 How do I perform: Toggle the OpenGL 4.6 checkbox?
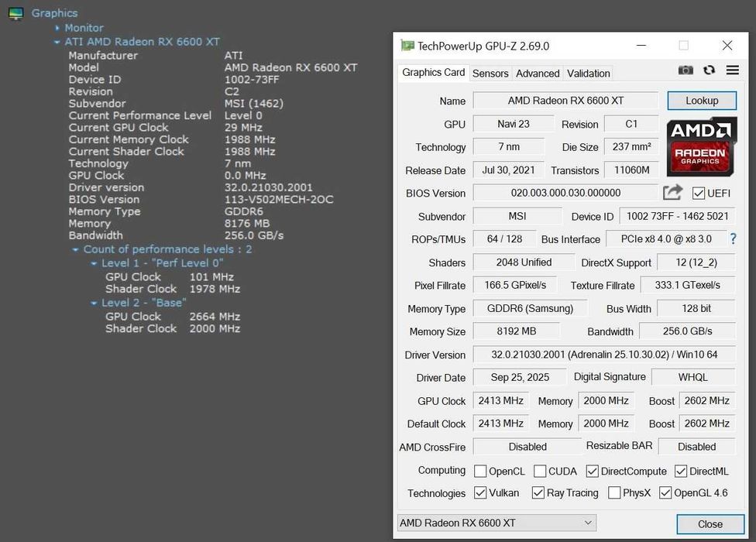[x=665, y=492]
